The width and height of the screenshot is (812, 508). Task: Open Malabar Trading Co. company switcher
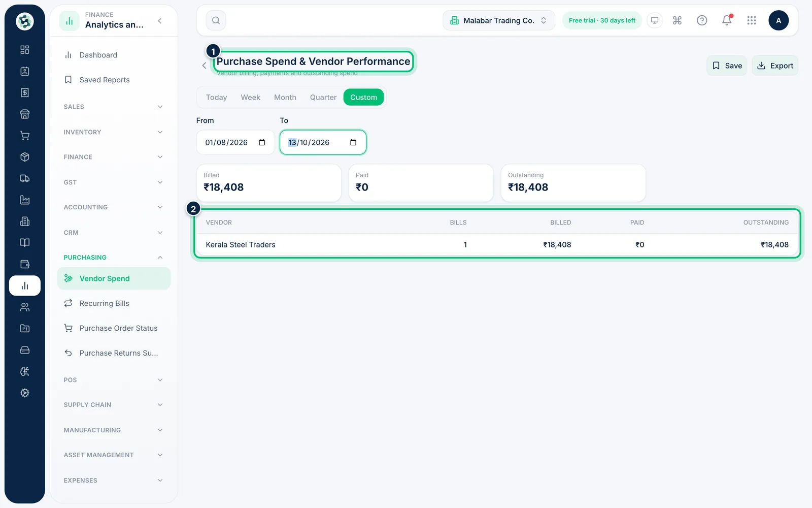[499, 20]
